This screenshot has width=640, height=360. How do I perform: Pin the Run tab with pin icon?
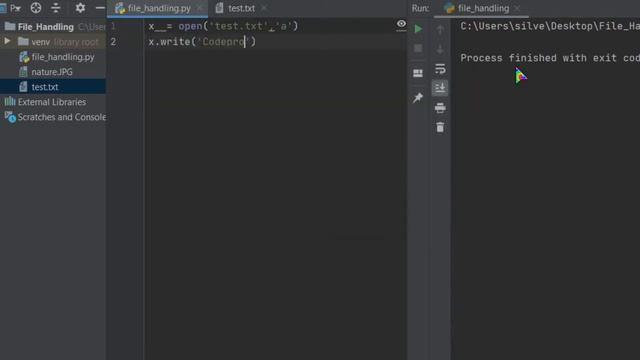pyautogui.click(x=418, y=98)
